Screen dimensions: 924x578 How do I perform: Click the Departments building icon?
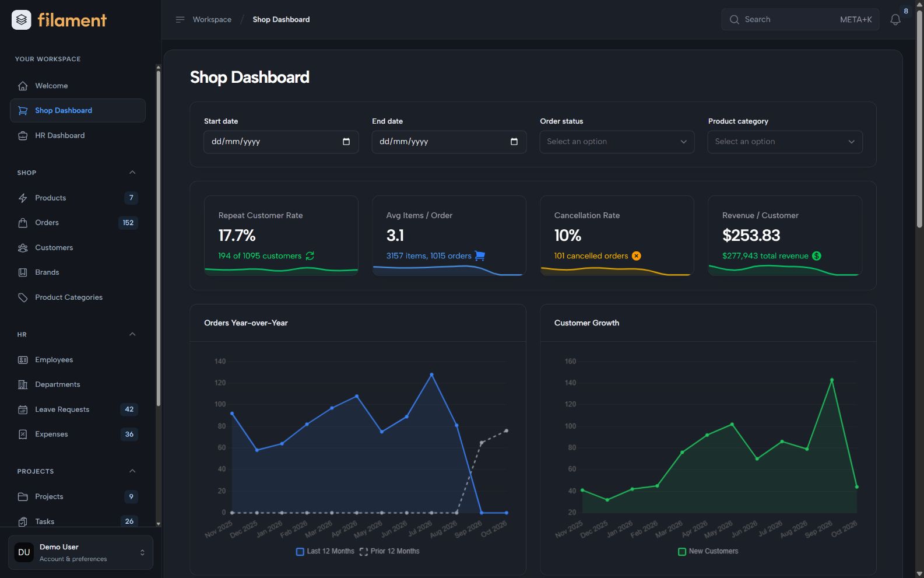[23, 384]
